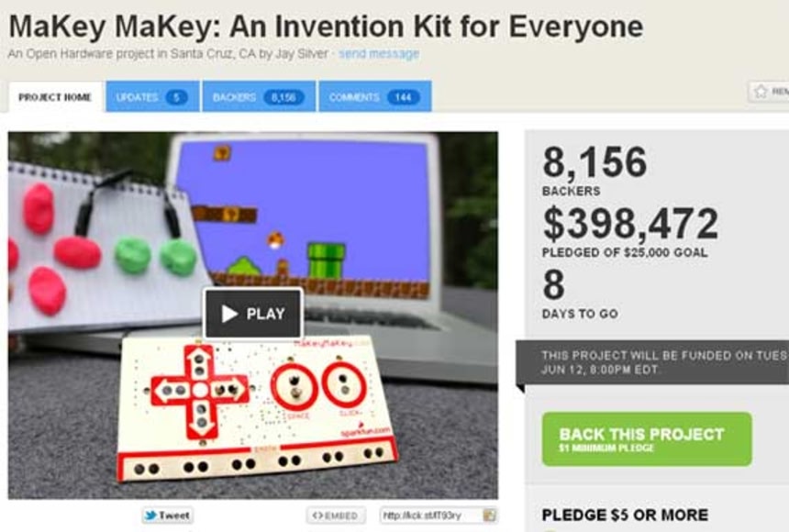This screenshot has height=532, width=789.
Task: Open the Embed code button
Action: 336,515
